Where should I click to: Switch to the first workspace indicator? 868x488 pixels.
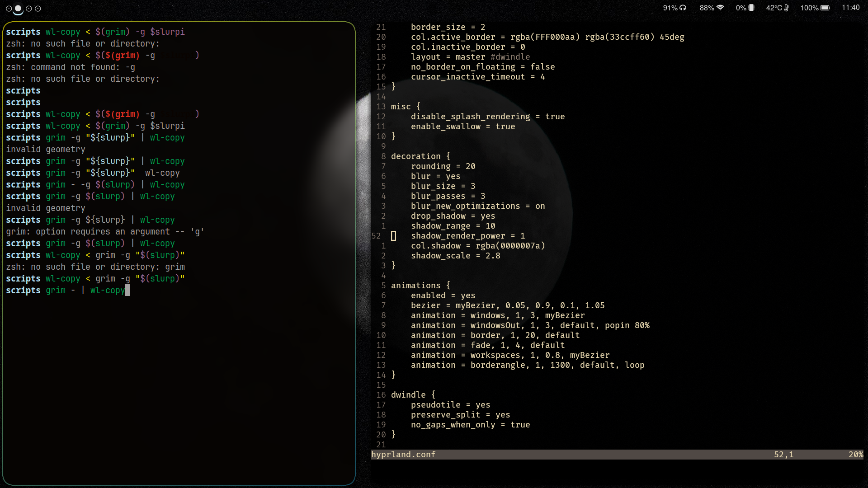point(9,9)
